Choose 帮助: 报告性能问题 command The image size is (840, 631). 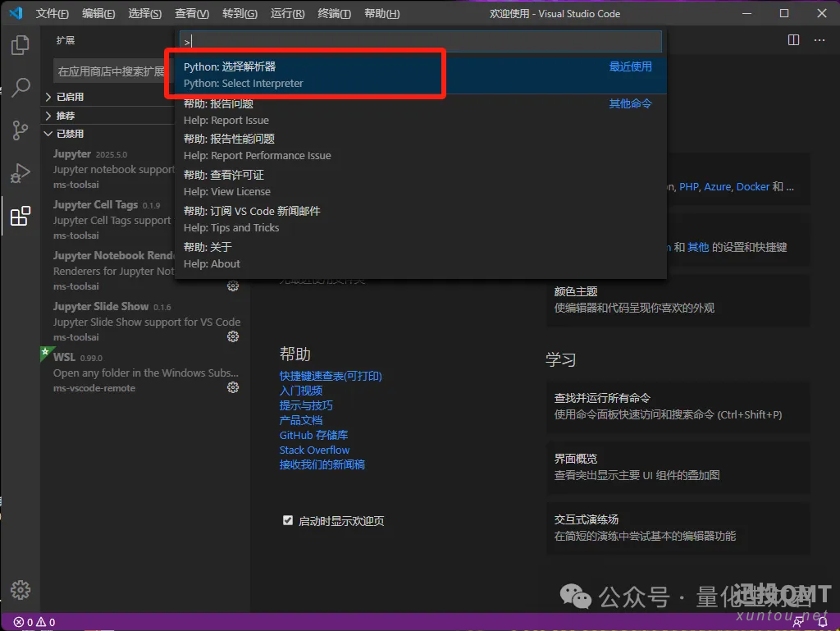pos(421,148)
